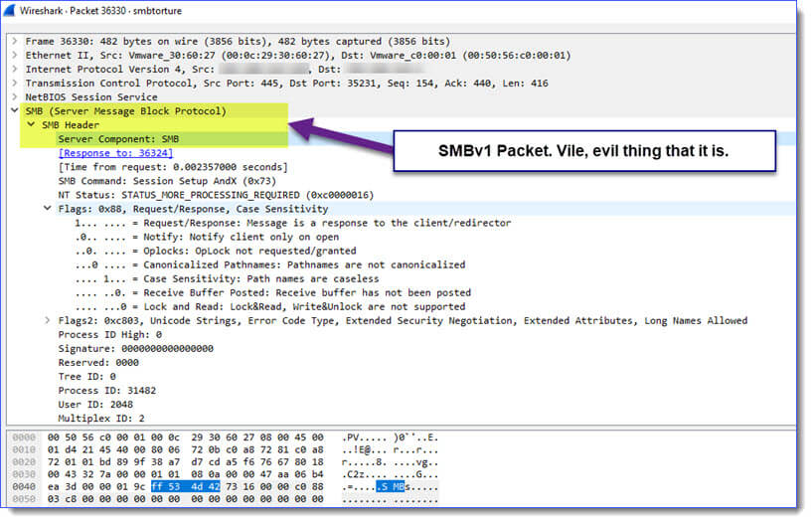The image size is (812, 523).
Task: Open the Response to: 36324 link
Action: pos(115,153)
